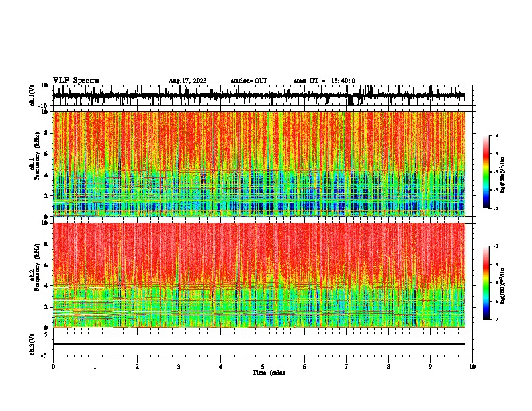Click the '-4' tick on ch.2 colorbar
Screen dimensions: 532x411
(x=496, y=265)
